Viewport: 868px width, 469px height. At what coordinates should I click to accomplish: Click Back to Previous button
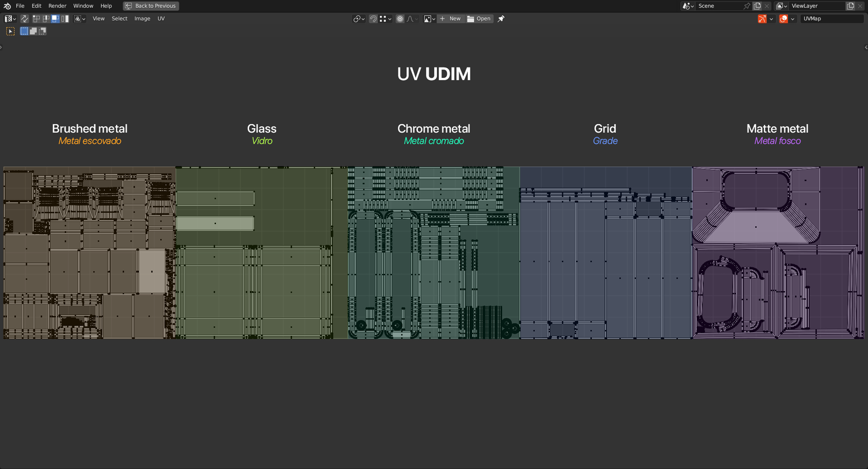[151, 6]
